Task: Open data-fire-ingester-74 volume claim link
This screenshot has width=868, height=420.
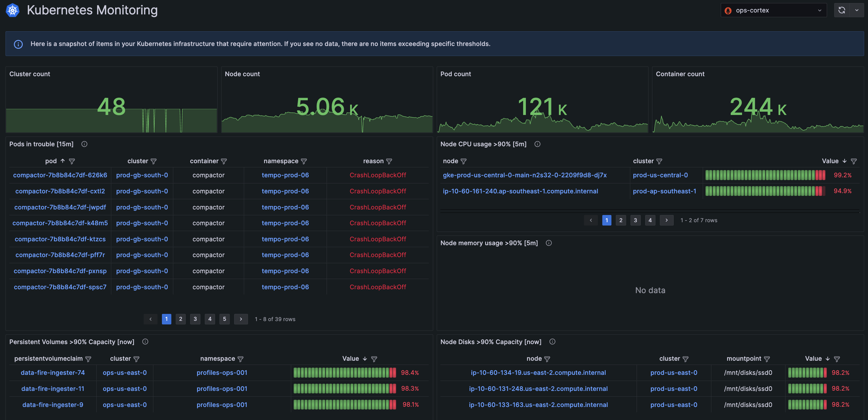Action: click(53, 373)
